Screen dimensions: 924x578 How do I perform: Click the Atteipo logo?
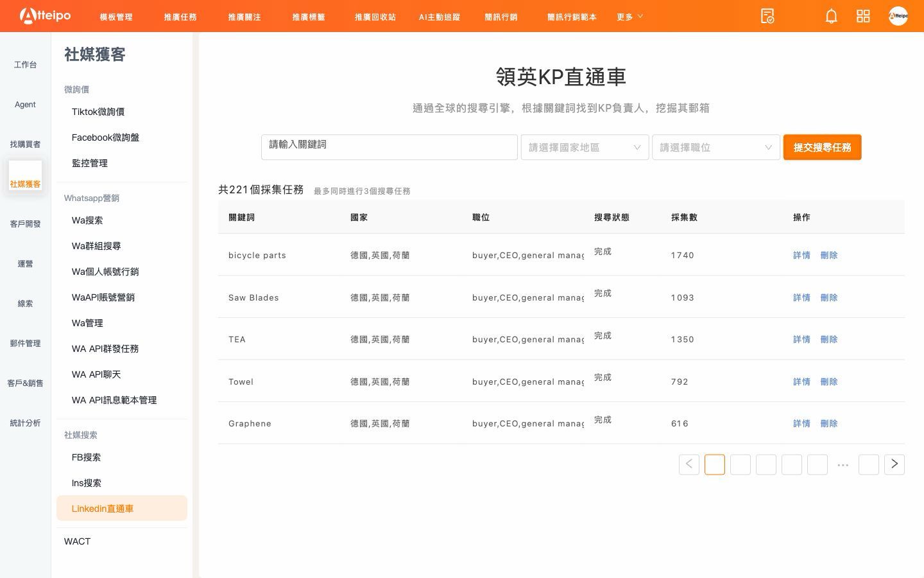tap(46, 15)
